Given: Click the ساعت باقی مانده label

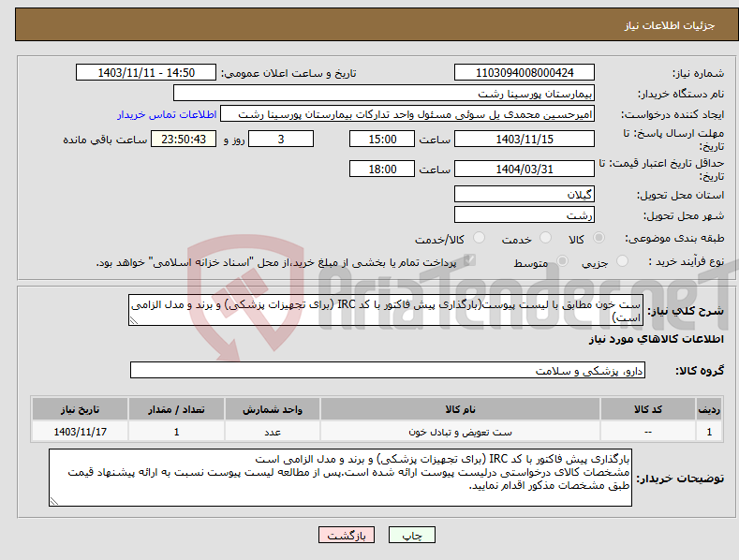Looking at the screenshot, I should coord(105,140).
